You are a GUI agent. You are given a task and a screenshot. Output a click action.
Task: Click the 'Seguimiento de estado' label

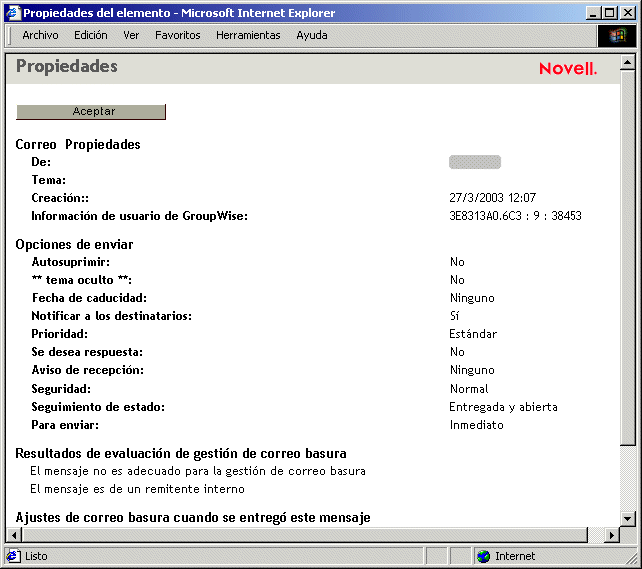click(98, 407)
